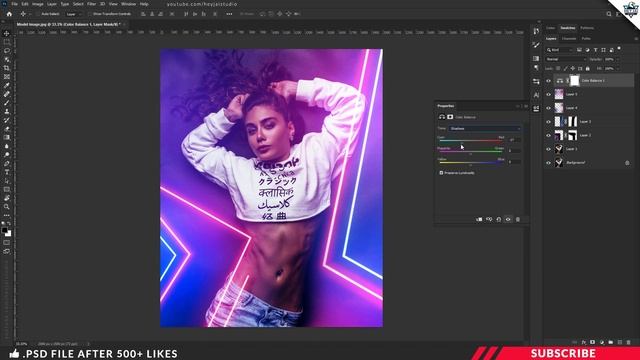Open the blend mode dropdown showing Normal
The width and height of the screenshot is (640, 360).
566,59
